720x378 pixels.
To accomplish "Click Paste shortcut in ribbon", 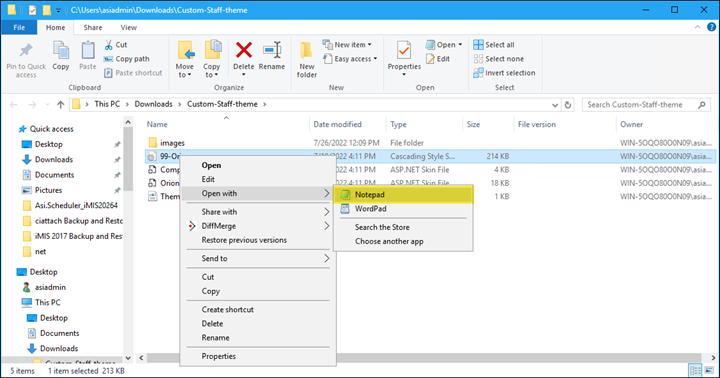I will [x=134, y=73].
